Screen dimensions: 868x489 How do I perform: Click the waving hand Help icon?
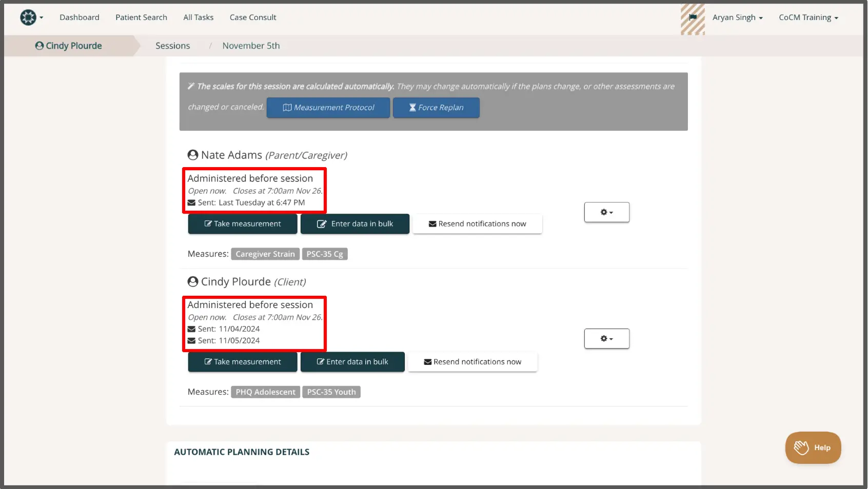[800, 447]
